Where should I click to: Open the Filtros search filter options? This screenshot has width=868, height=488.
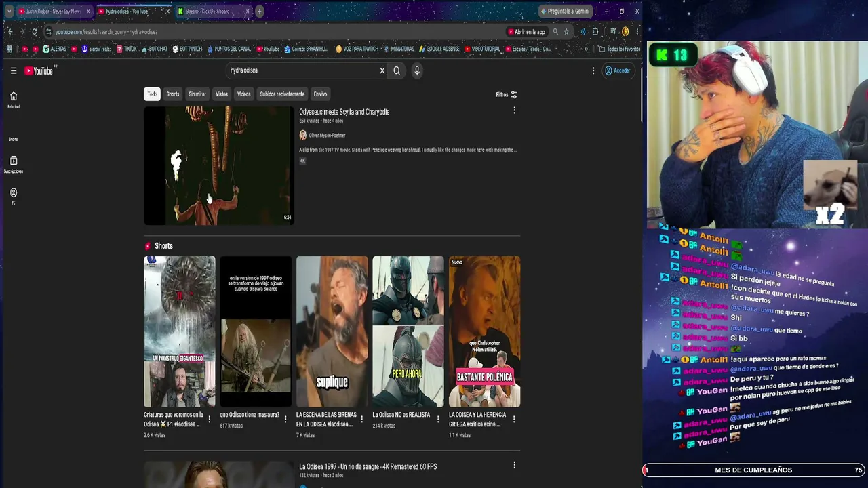tap(507, 95)
